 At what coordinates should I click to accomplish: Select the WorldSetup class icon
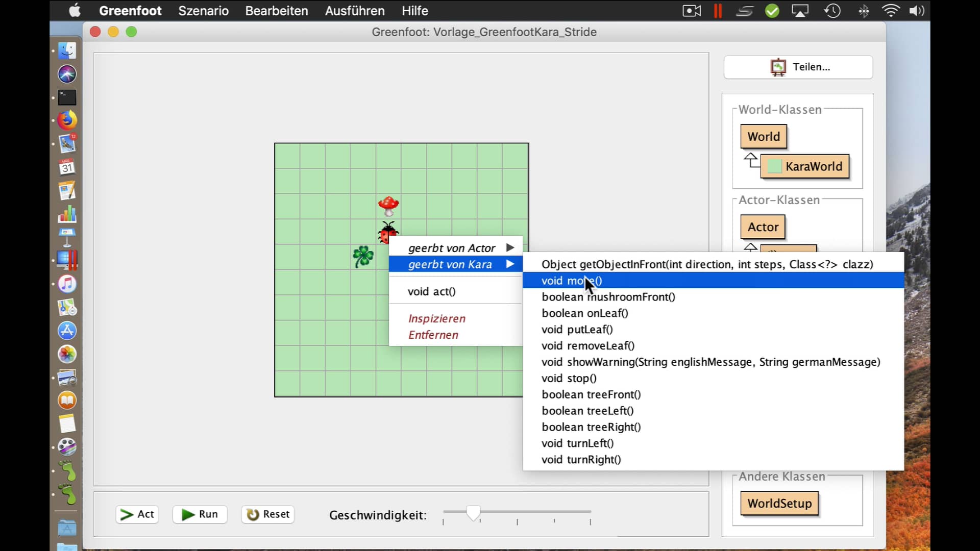(x=779, y=503)
